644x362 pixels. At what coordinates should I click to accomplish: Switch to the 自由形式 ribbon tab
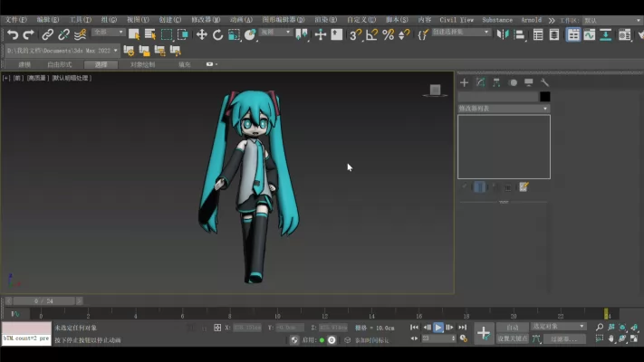[60, 64]
